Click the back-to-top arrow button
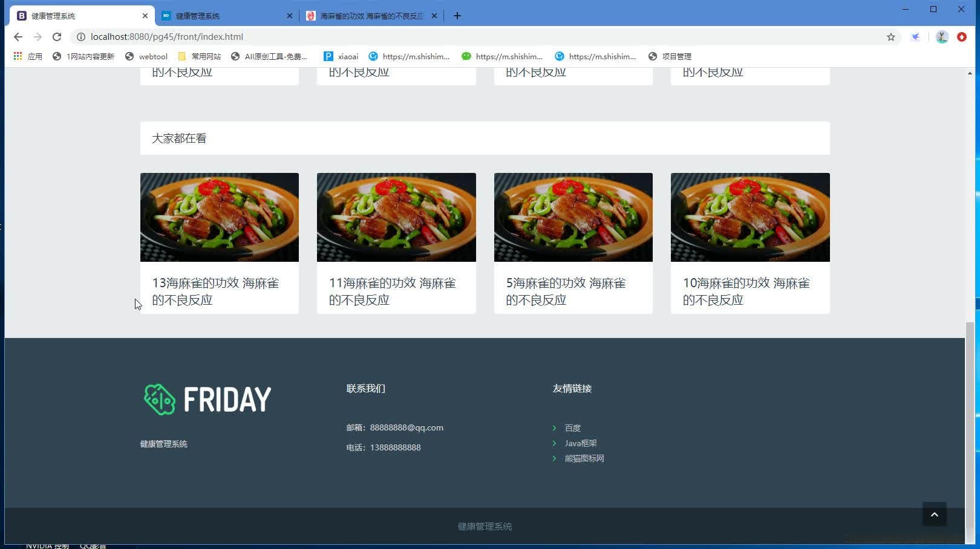The height and width of the screenshot is (549, 980). [934, 514]
